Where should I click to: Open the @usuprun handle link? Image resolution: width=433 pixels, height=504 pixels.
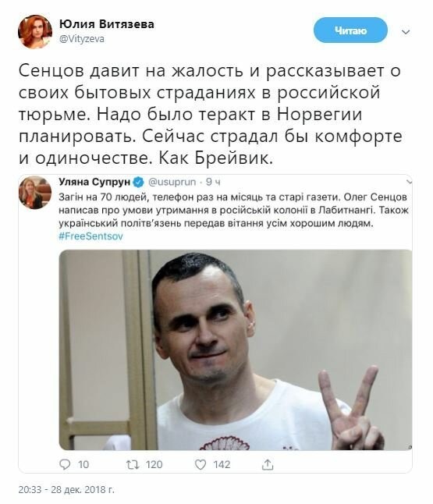pos(172,183)
